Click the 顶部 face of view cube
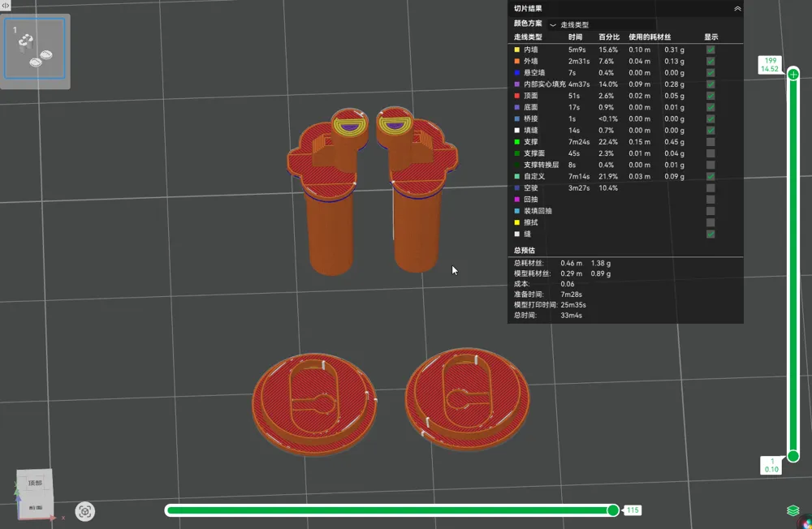Image resolution: width=812 pixels, height=529 pixels. click(35, 482)
